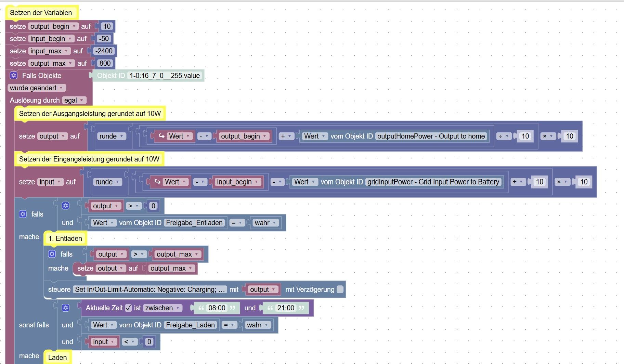Click the Freigabe_Laden object ID field
Viewport: 624px width, 364px height.
[190, 325]
